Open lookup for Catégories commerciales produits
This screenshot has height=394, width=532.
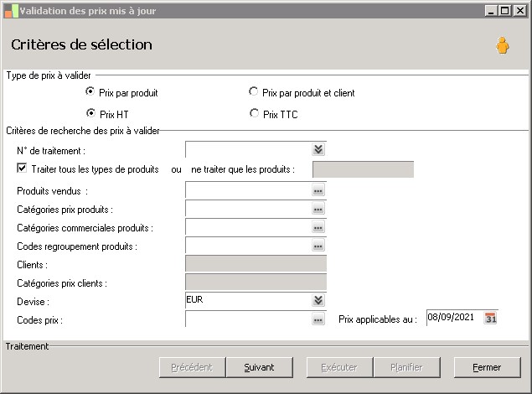pyautogui.click(x=318, y=228)
